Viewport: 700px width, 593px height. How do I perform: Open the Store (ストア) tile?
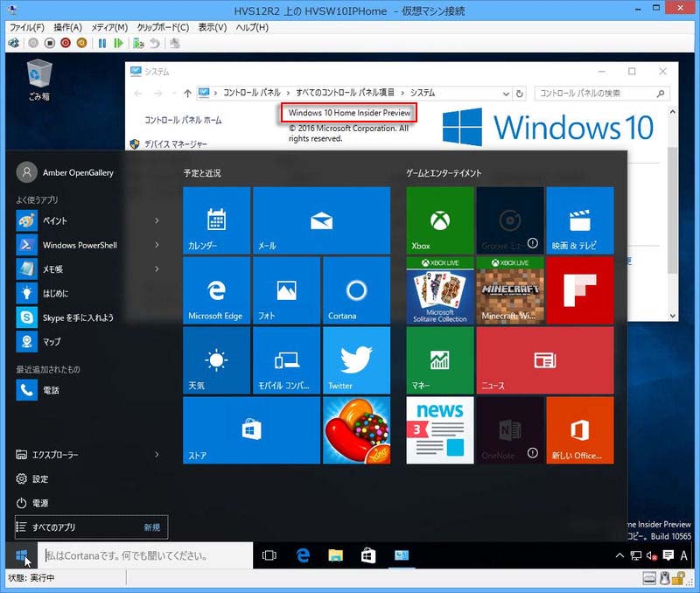tap(251, 430)
